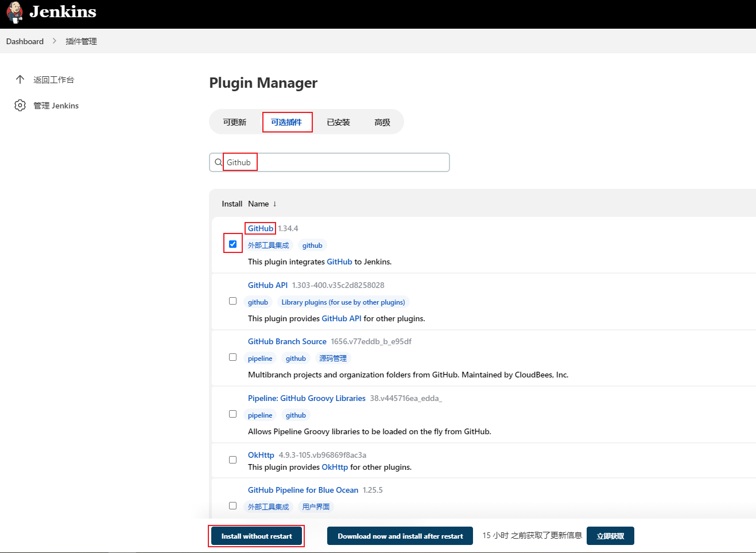
Task: Click the Plugin Manager heading
Action: point(263,83)
